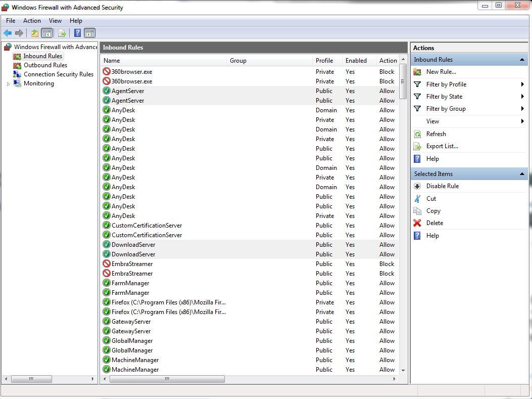Click the Refresh action
The image size is (532, 399).
436,134
